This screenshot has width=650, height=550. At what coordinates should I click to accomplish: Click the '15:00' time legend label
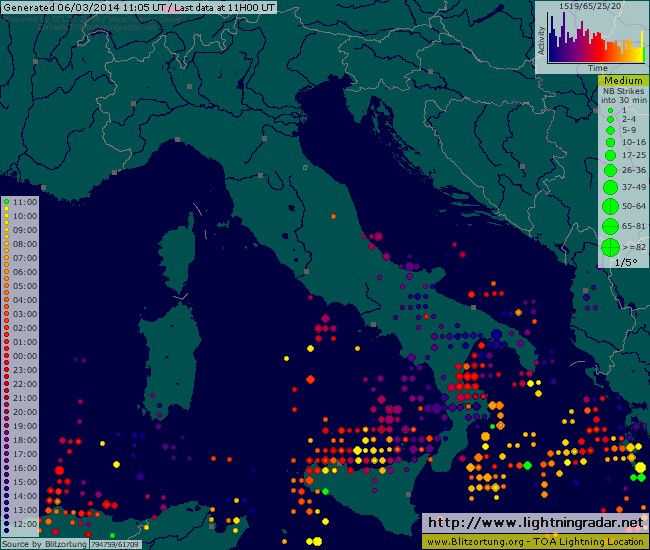(25, 482)
